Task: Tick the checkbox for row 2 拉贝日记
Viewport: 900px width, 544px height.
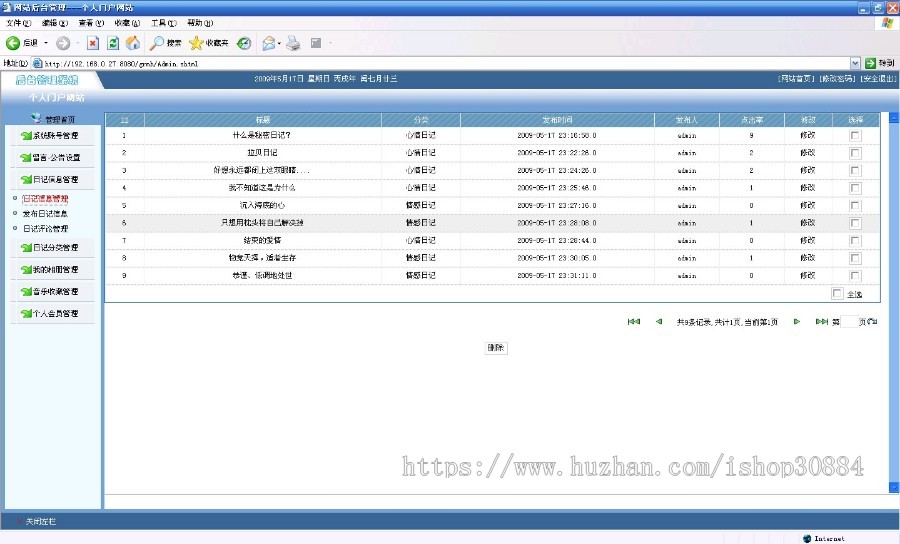Action: [x=855, y=153]
